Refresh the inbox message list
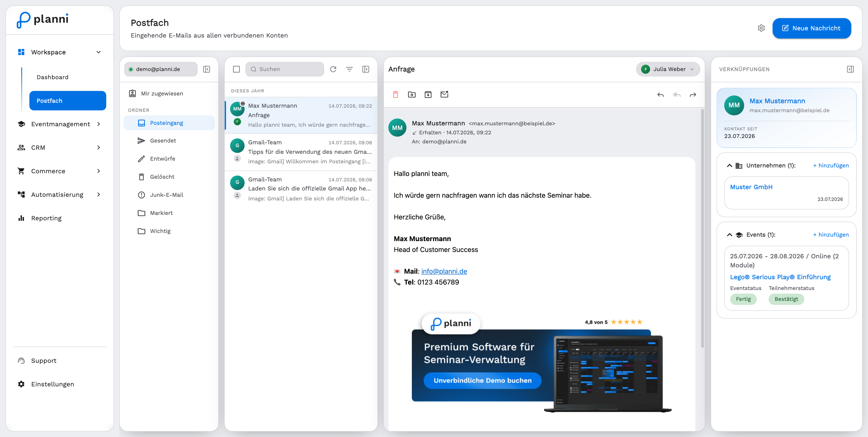The image size is (868, 437). (x=333, y=69)
